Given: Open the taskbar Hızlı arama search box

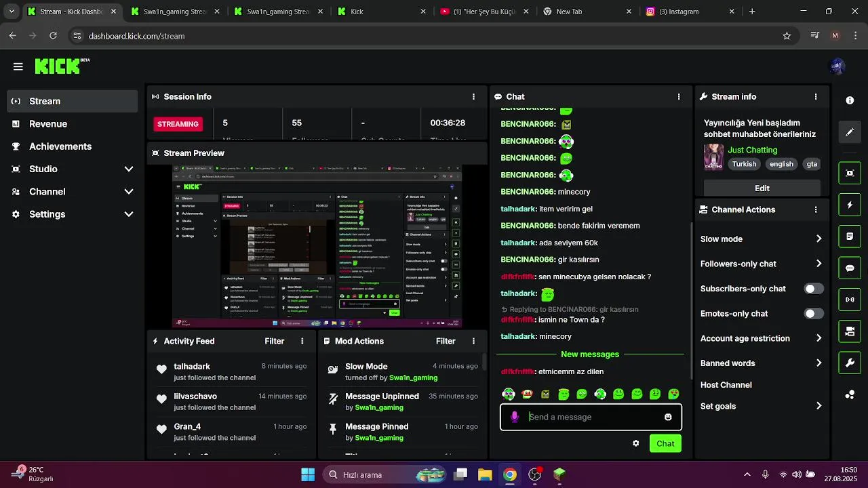Looking at the screenshot, I should click(386, 474).
